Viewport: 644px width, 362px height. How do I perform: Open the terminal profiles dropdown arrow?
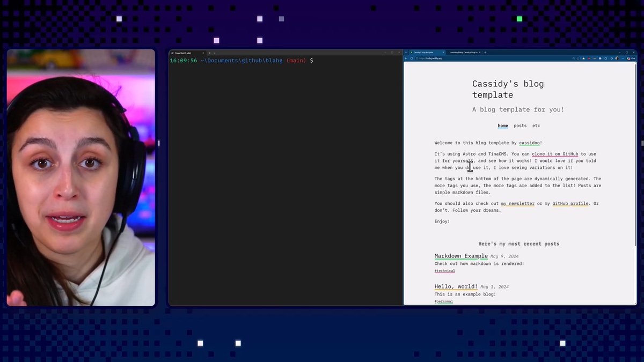pyautogui.click(x=214, y=53)
